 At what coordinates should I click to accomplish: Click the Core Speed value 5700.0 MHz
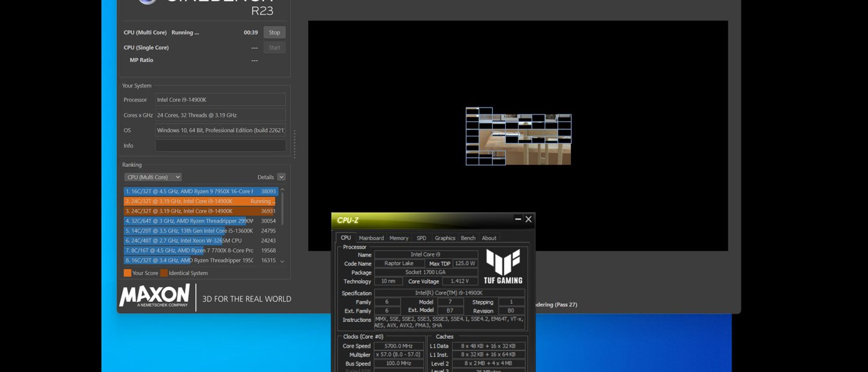pyautogui.click(x=399, y=346)
